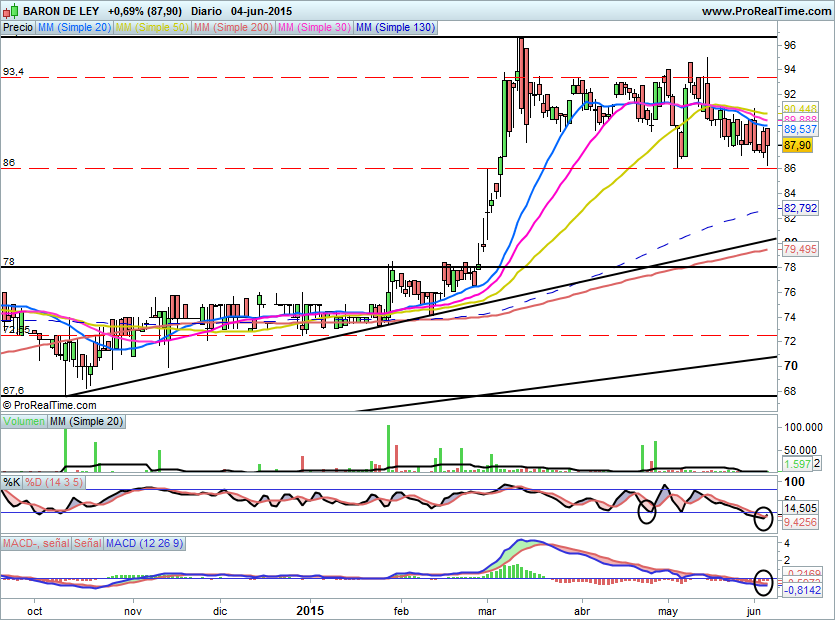Screen dimensions: 835x620
Task: Click the first circled stochastic low near May
Action: pyautogui.click(x=647, y=513)
